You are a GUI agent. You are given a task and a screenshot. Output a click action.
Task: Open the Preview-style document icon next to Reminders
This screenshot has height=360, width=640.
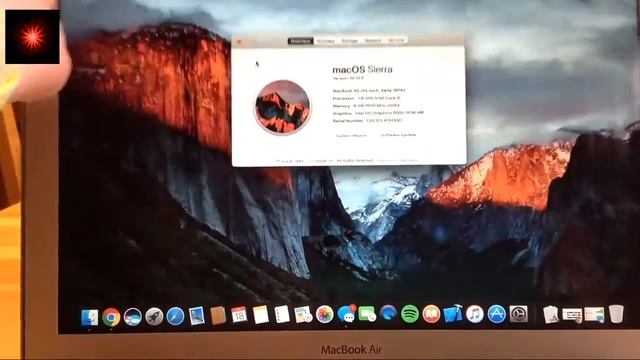[x=303, y=315]
